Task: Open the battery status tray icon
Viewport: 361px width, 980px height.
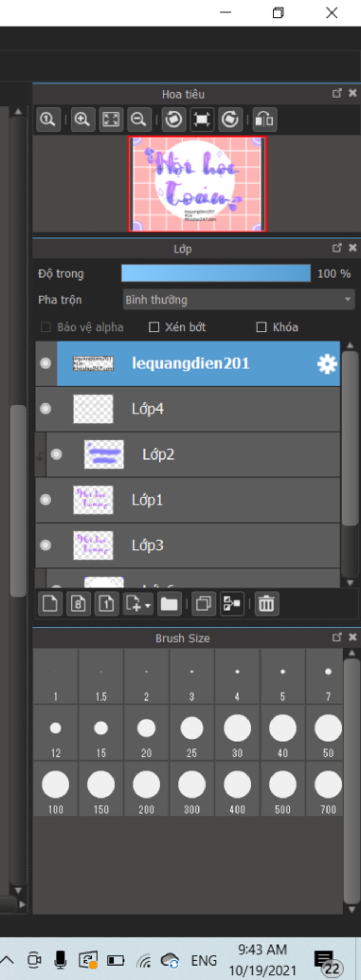Action: click(115, 961)
